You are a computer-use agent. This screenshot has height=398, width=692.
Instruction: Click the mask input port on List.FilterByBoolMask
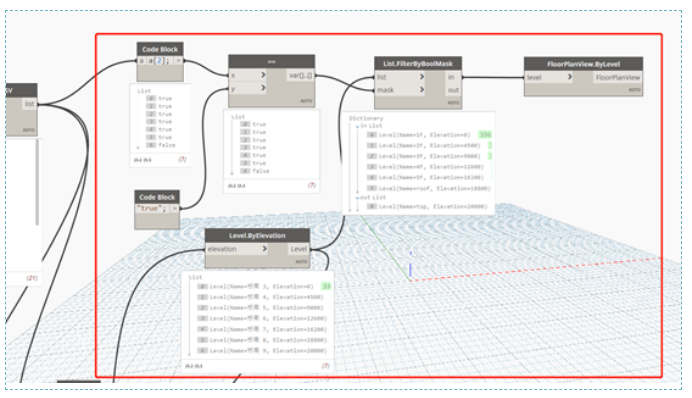(x=400, y=90)
